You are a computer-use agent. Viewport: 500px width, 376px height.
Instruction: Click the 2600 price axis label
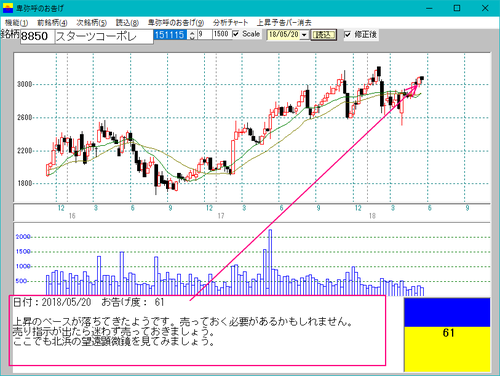(x=25, y=117)
